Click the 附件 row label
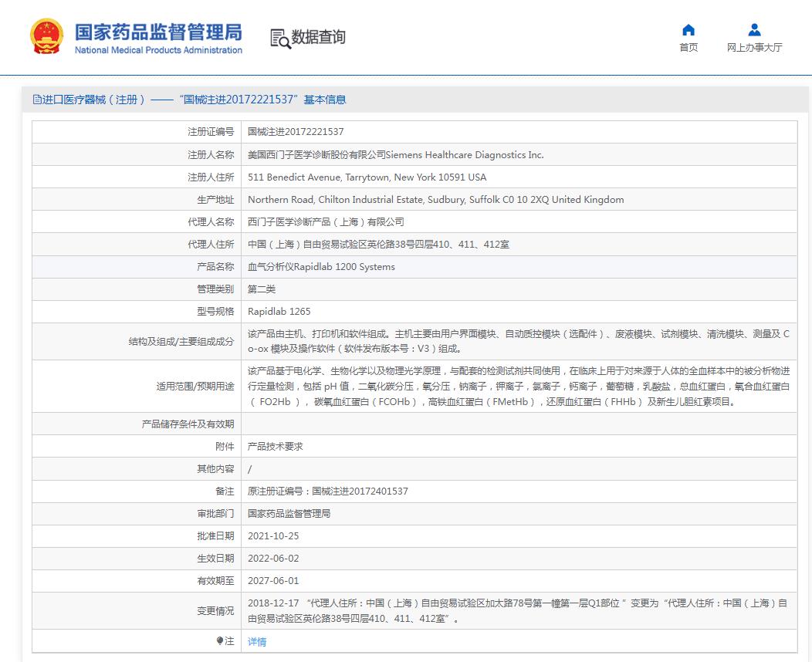This screenshot has width=812, height=662. point(225,446)
